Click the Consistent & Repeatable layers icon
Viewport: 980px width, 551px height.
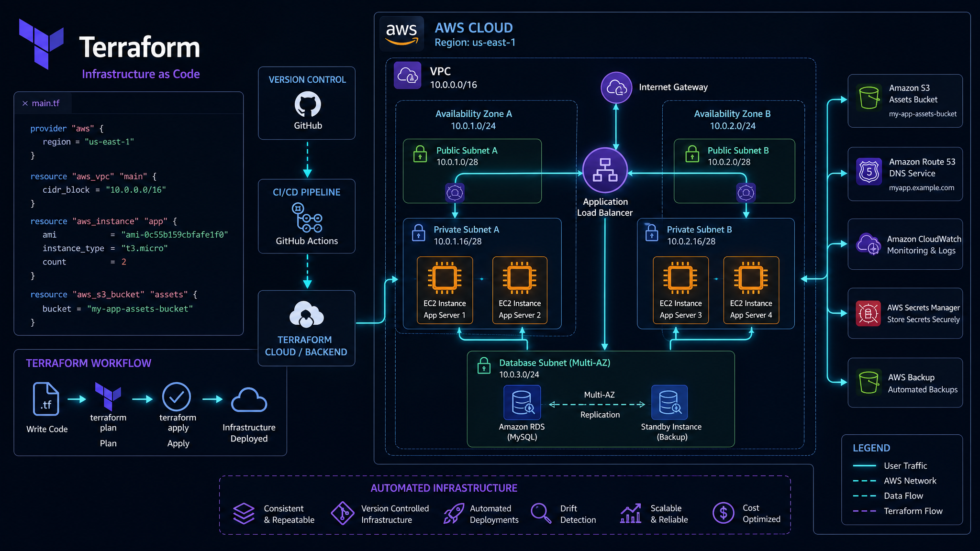244,513
